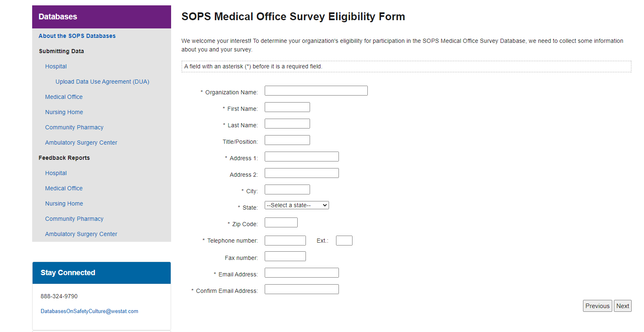
Task: Select the Ext. input box
Action: click(344, 241)
